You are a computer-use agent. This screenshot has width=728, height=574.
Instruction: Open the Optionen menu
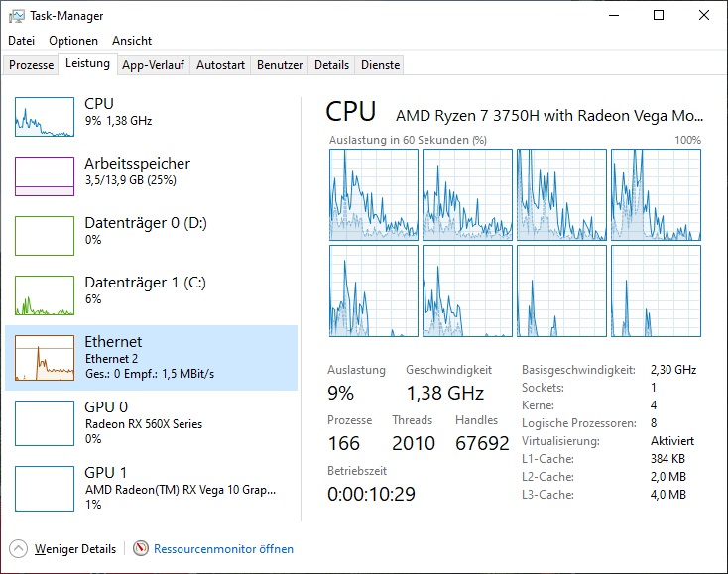[x=73, y=41]
